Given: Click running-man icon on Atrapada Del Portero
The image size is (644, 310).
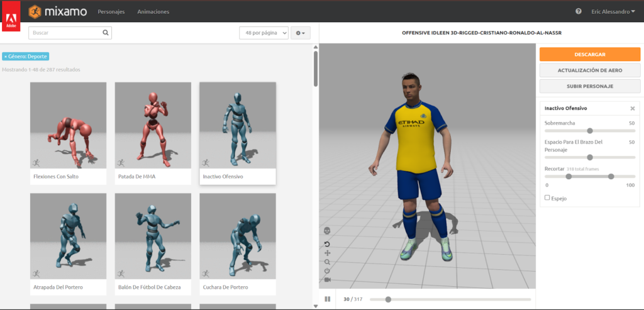Looking at the screenshot, I should pos(36,274).
